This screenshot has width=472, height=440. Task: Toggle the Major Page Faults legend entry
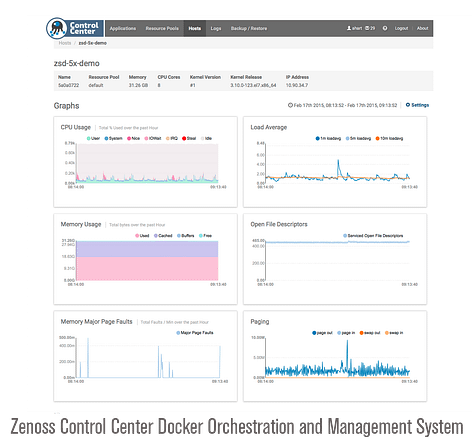(195, 333)
